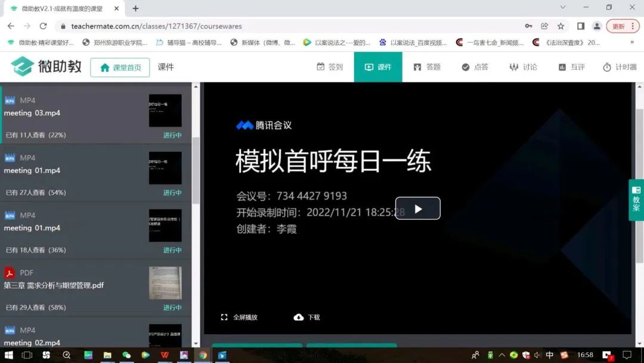Open the 点答 tab

coord(475,67)
